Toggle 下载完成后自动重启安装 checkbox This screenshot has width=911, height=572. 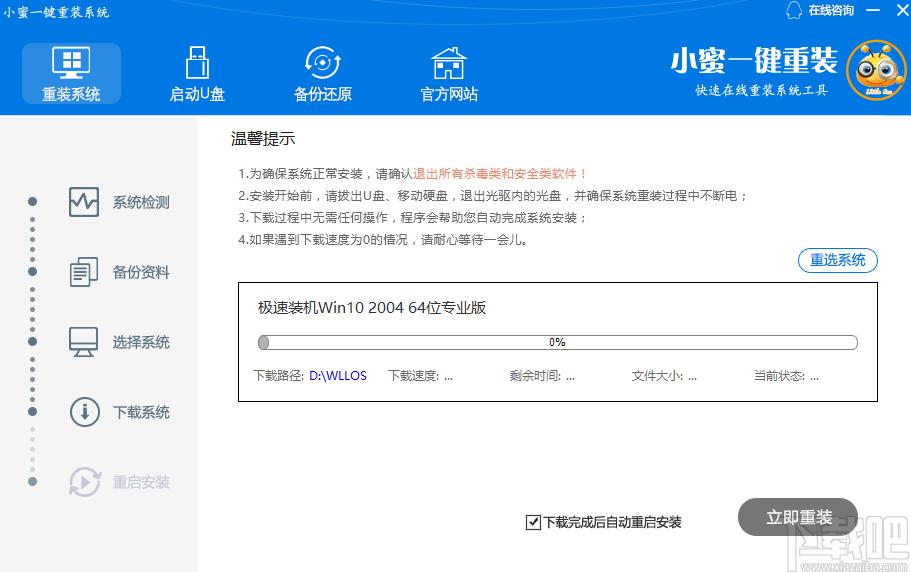click(533, 522)
